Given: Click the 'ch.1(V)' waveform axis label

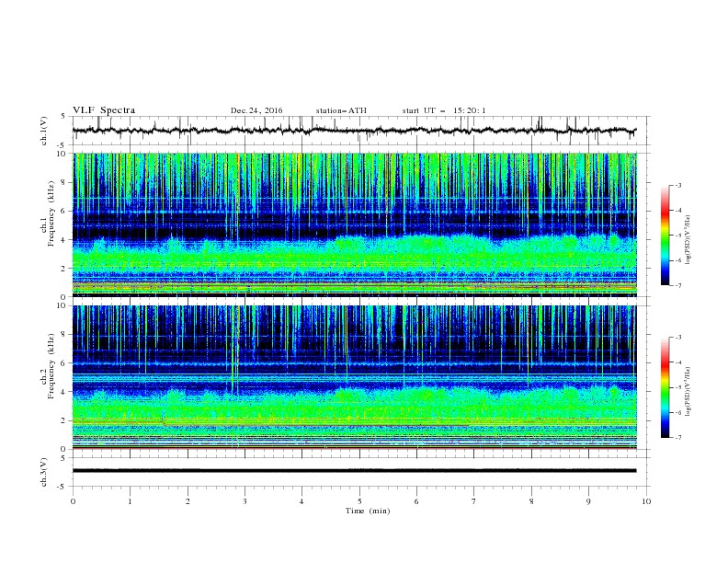Looking at the screenshot, I should pos(44,131).
